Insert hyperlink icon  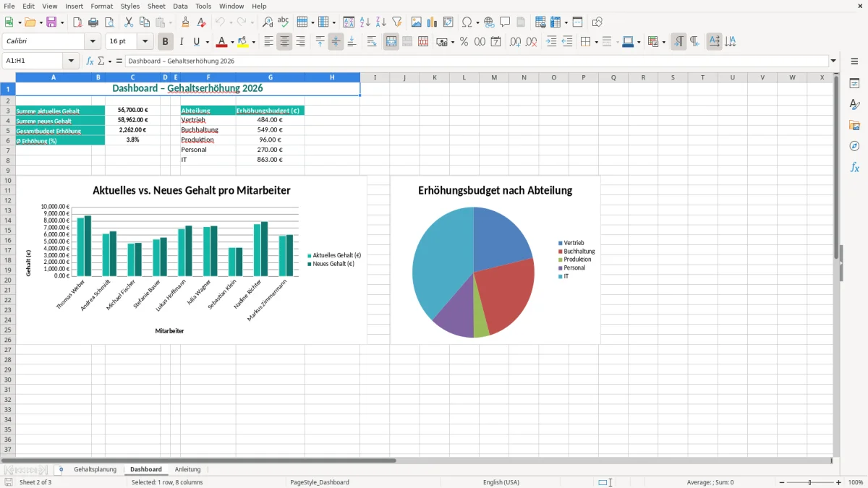(x=490, y=22)
